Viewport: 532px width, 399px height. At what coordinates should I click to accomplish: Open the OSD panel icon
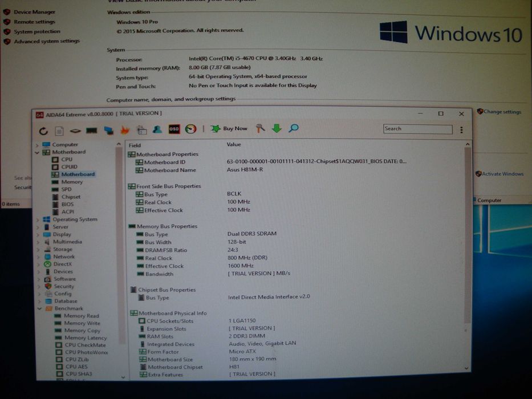point(174,129)
